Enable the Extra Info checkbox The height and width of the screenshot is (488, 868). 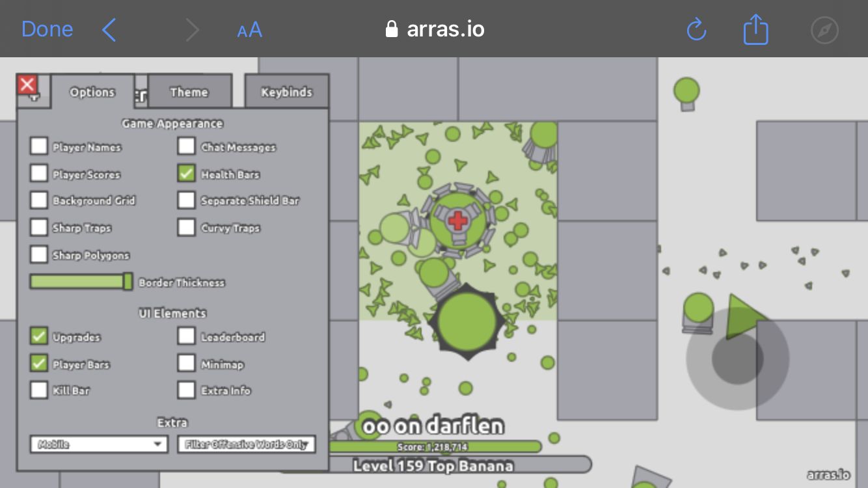187,390
